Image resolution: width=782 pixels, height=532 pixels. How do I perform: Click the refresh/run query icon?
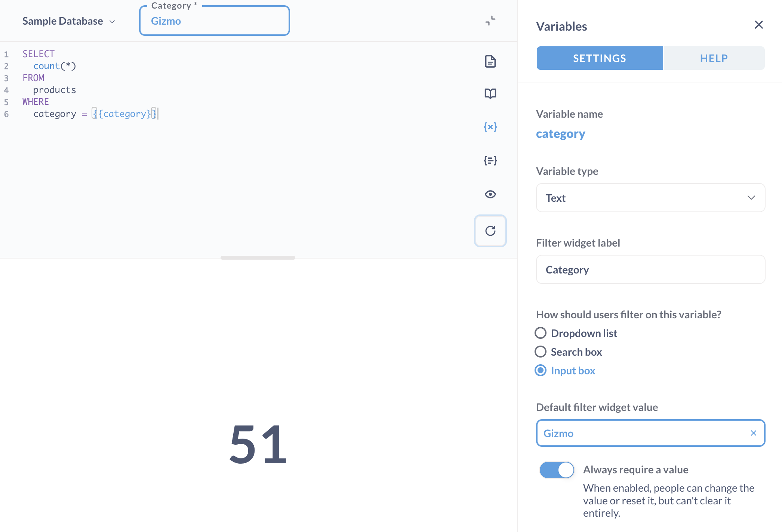pos(490,231)
